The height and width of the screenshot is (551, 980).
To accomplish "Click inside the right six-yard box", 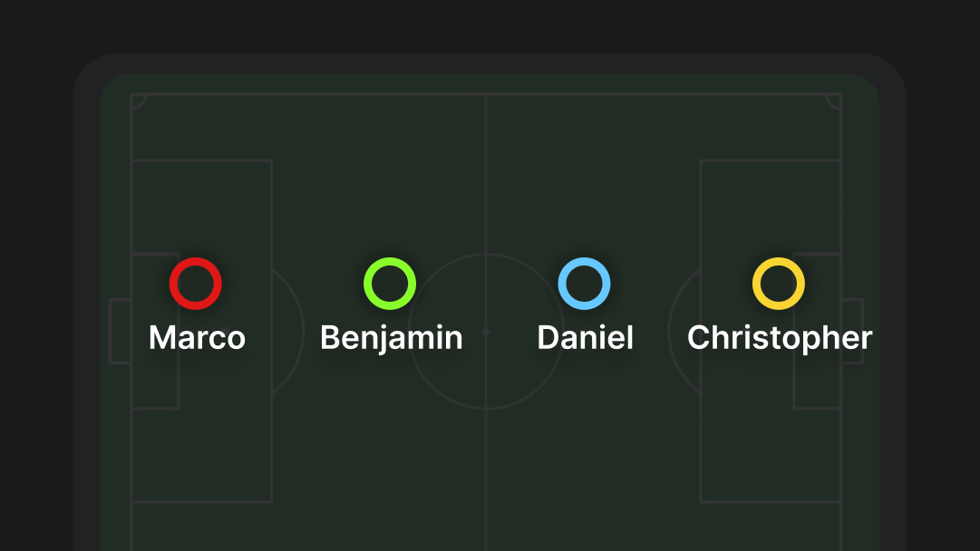I will click(x=818, y=387).
